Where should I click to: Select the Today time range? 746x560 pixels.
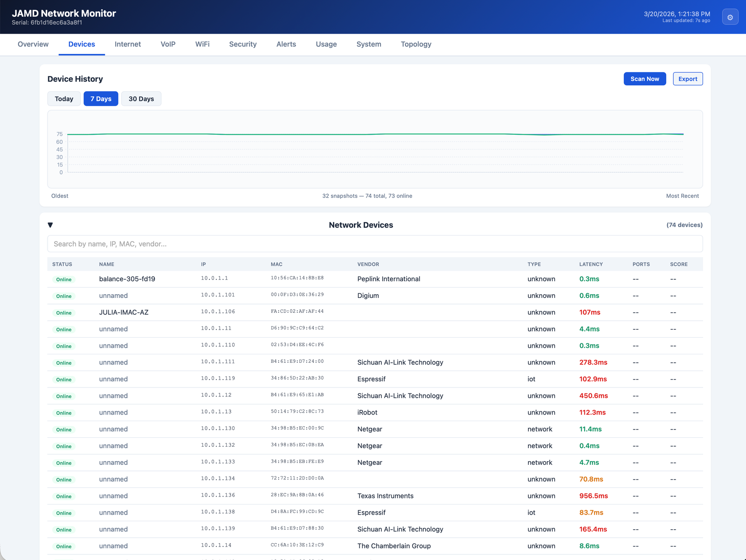63,98
